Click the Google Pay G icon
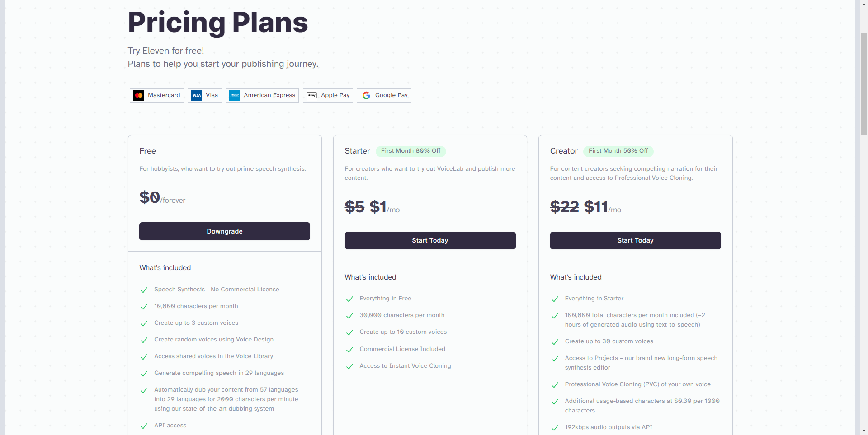This screenshot has width=868, height=435. pos(366,95)
